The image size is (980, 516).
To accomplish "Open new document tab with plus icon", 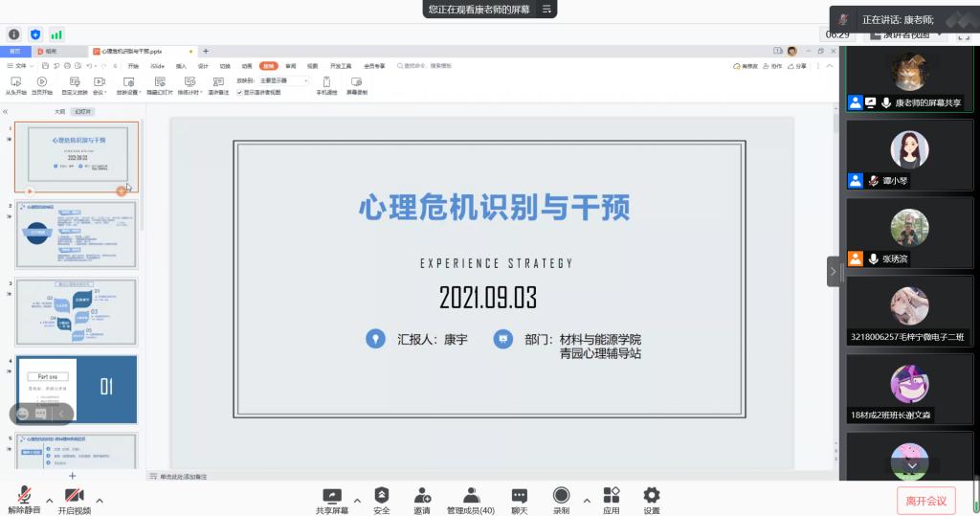I will point(206,52).
